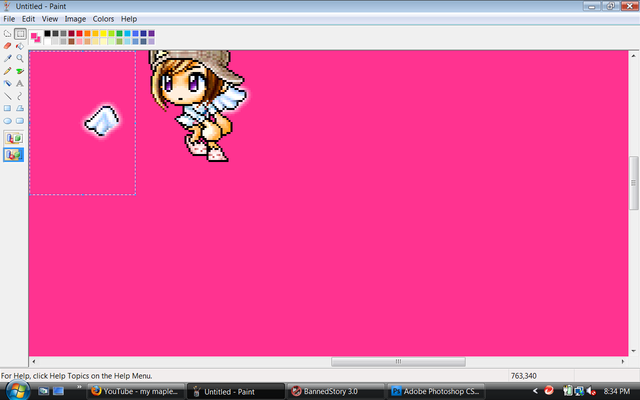
Task: Select the Brush tool
Action: click(20, 71)
